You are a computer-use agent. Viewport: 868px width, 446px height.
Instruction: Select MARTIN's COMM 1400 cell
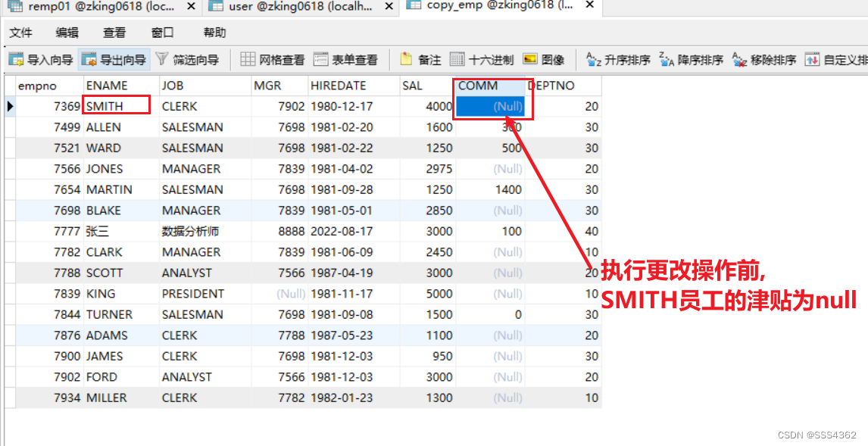coord(490,189)
